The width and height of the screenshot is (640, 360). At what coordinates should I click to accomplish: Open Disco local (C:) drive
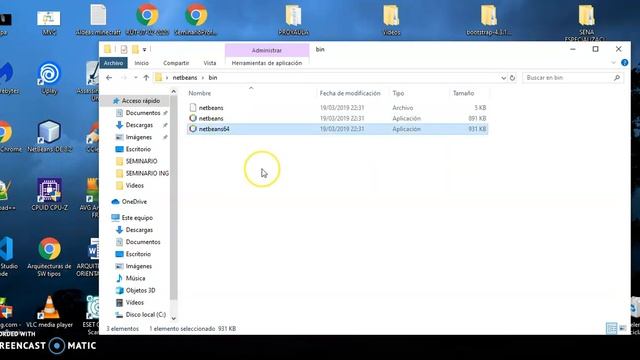point(145,315)
